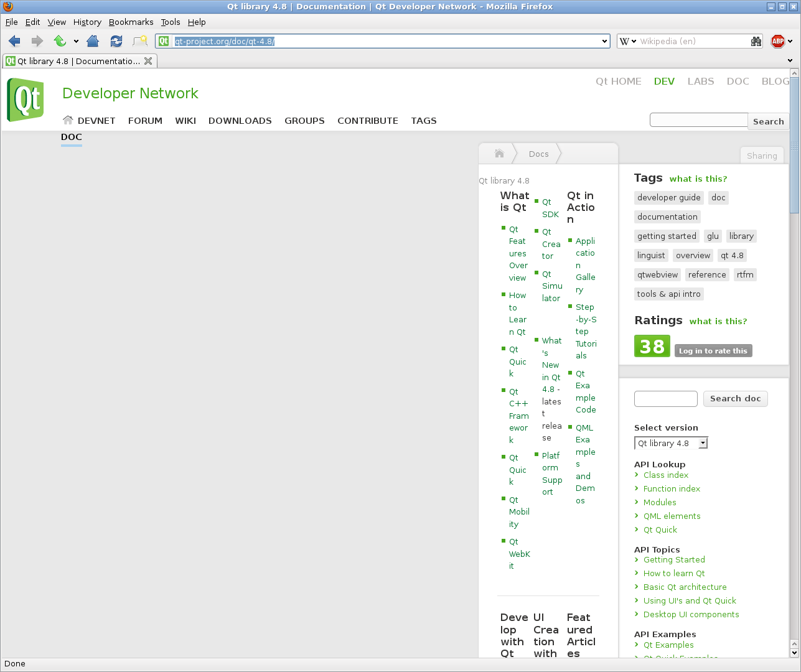Reload the page with the Refresh icon
This screenshot has height=672, width=801.
116,41
